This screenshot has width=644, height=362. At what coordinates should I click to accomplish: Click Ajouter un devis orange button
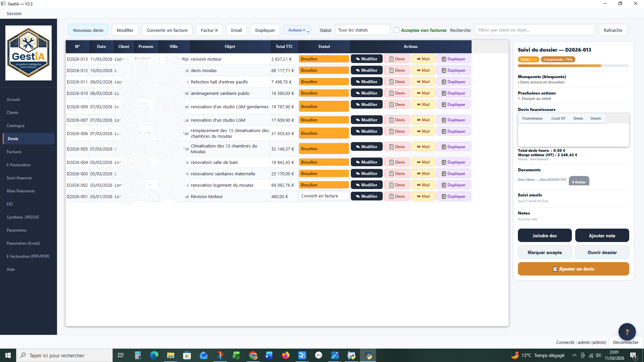[573, 269]
